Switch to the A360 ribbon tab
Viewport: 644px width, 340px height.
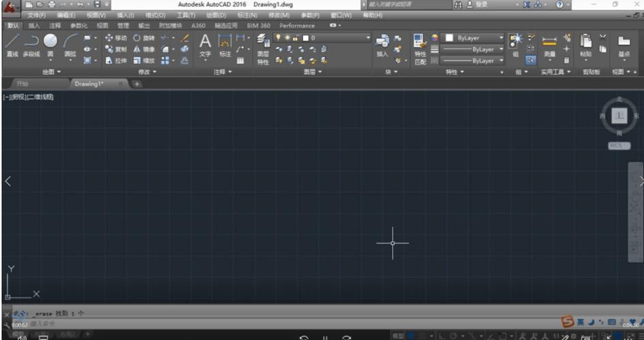click(198, 25)
